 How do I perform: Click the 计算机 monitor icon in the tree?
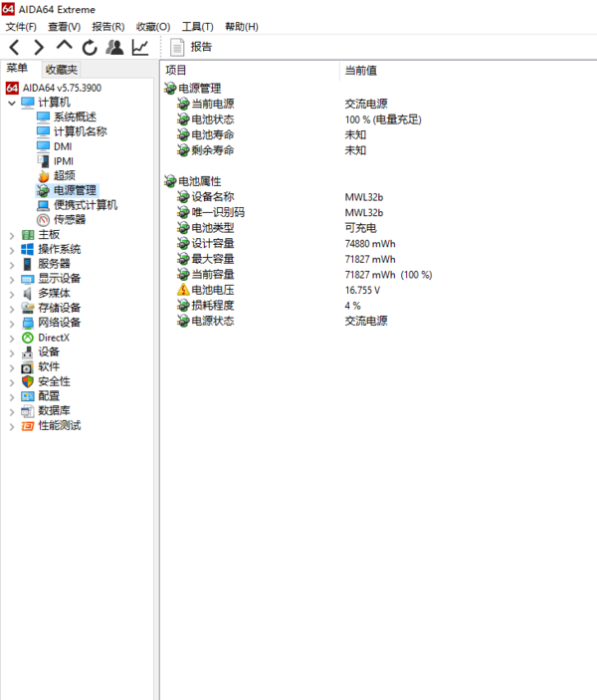(28, 103)
